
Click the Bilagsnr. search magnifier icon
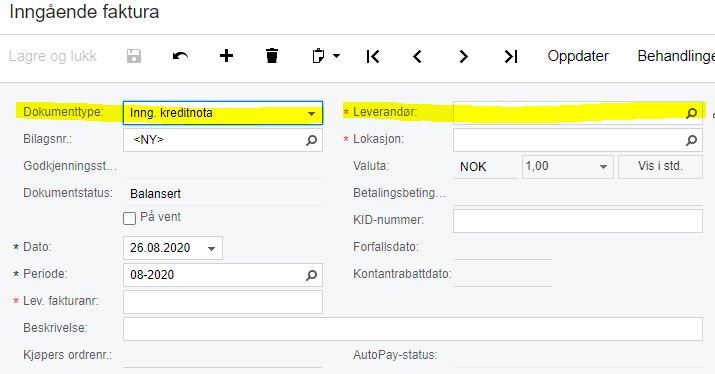click(x=311, y=140)
